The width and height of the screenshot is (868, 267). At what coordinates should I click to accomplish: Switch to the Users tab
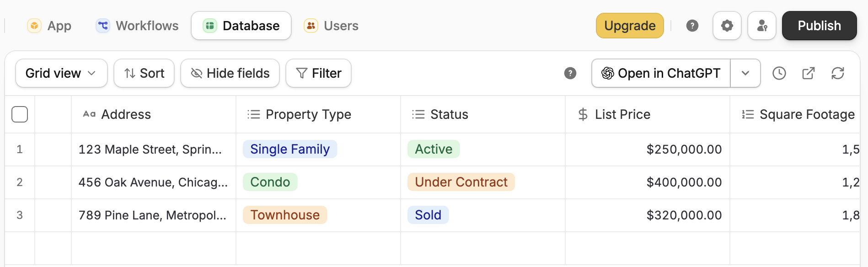pos(332,26)
